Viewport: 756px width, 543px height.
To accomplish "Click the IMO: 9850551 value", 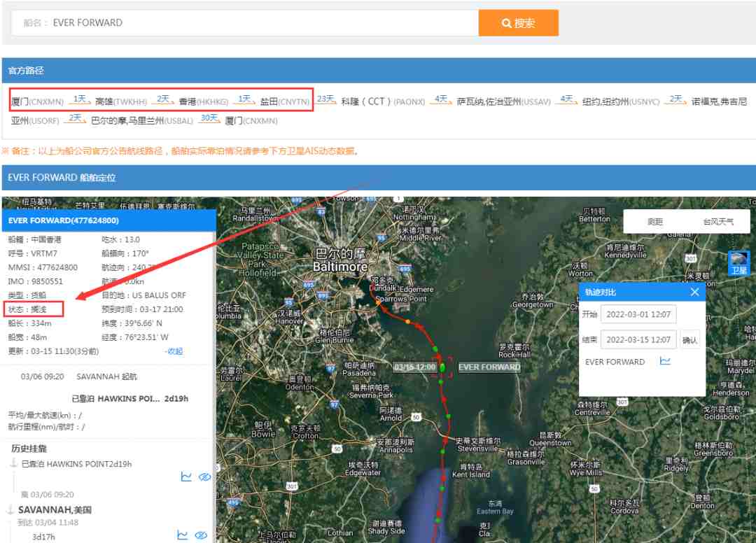I will pyautogui.click(x=35, y=281).
